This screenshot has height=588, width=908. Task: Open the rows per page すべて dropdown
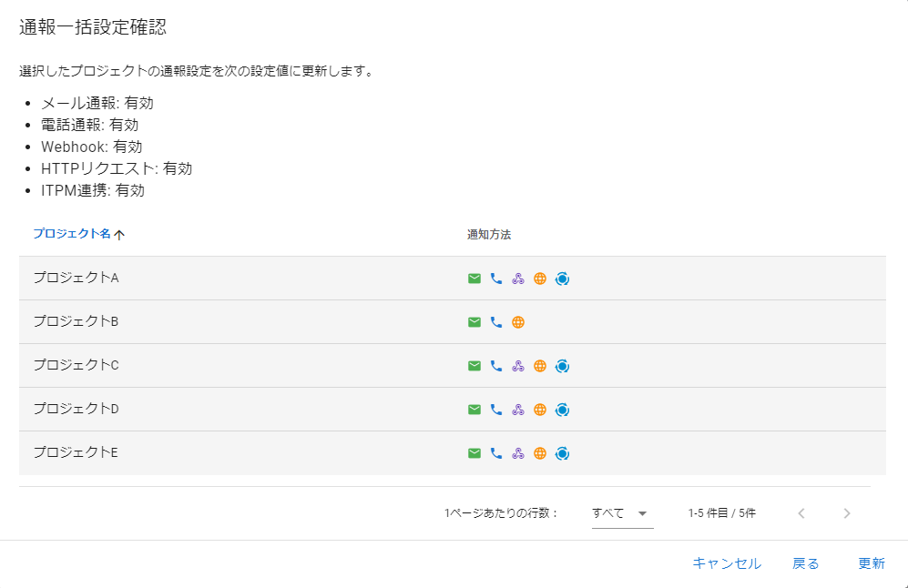(622, 513)
